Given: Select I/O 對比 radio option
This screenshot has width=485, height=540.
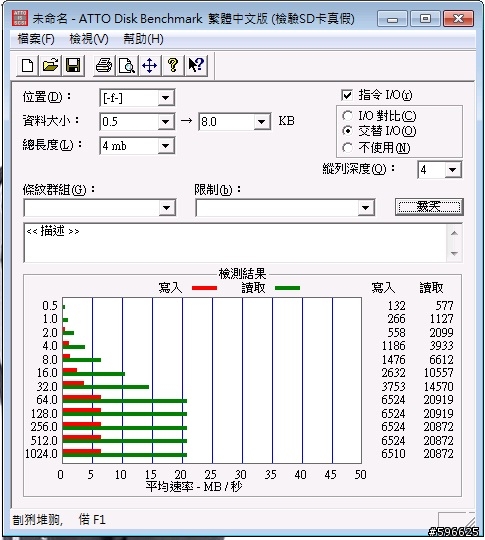Looking at the screenshot, I should [347, 116].
